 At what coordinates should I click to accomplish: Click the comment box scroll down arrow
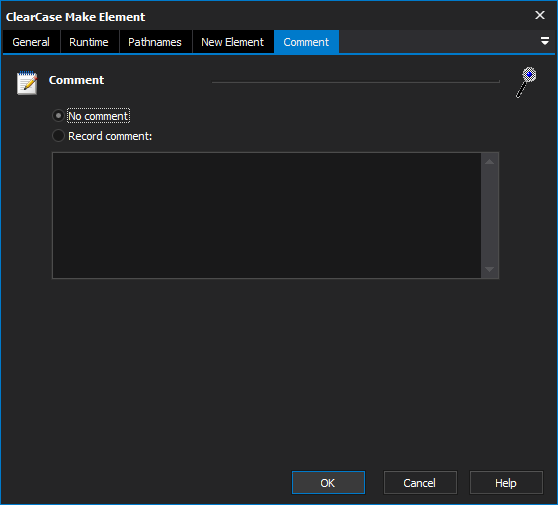tap(489, 269)
